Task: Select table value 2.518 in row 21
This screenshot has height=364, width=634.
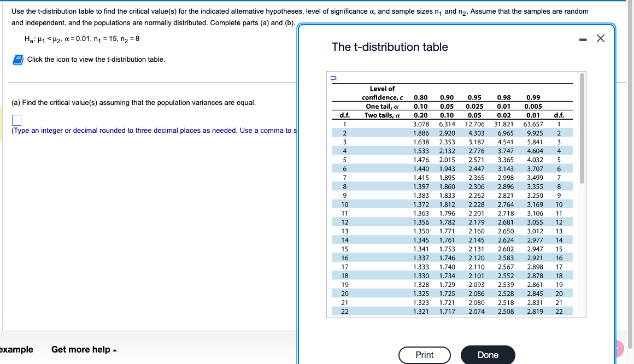Action: pyautogui.click(x=506, y=303)
